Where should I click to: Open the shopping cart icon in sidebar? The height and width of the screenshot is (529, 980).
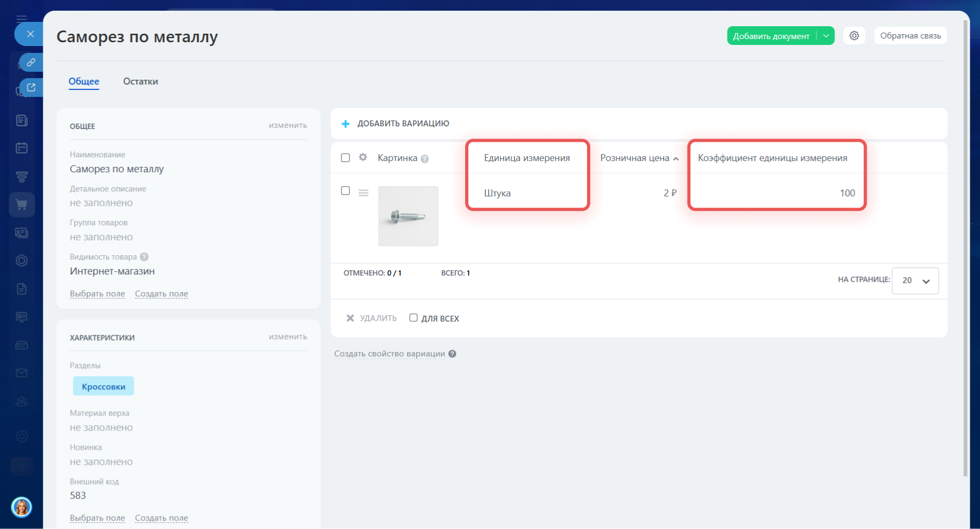pos(22,204)
